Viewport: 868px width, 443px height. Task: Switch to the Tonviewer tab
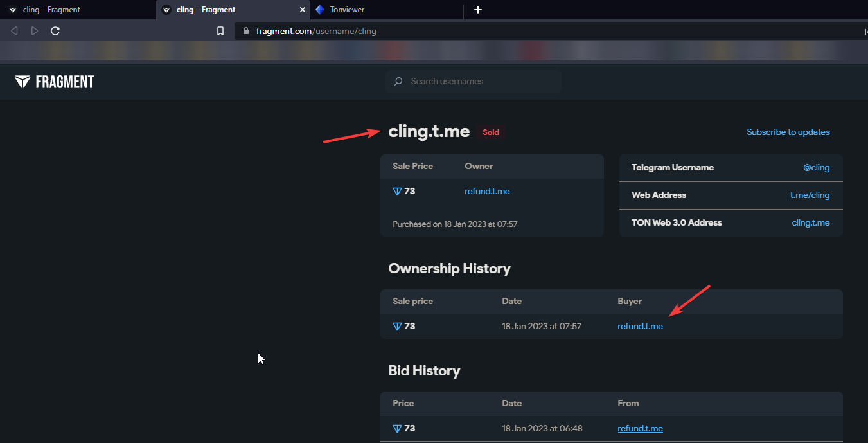click(x=387, y=10)
